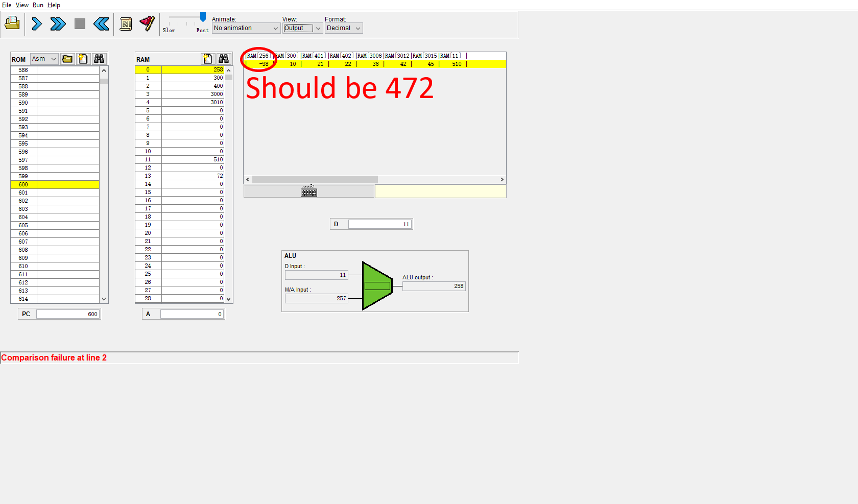This screenshot has height=504, width=858.
Task: Click the ROM load file folder icon
Action: [67, 59]
